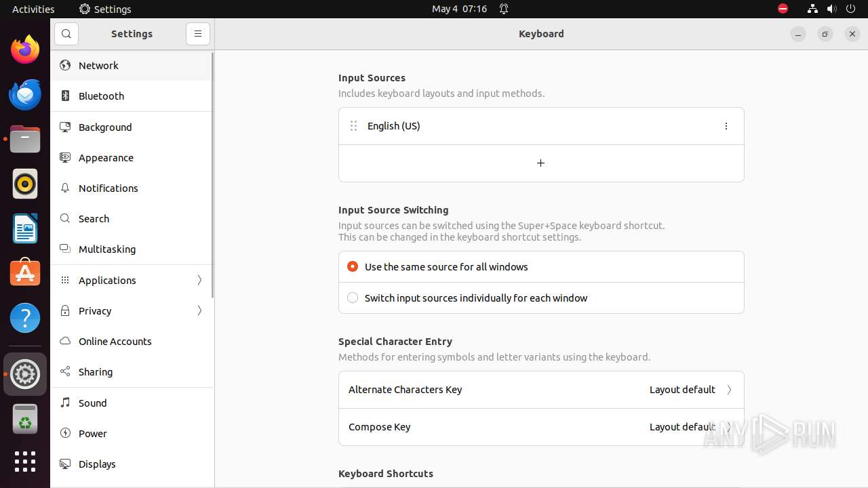The image size is (868, 488).
Task: Go to Network settings
Action: [132, 65]
